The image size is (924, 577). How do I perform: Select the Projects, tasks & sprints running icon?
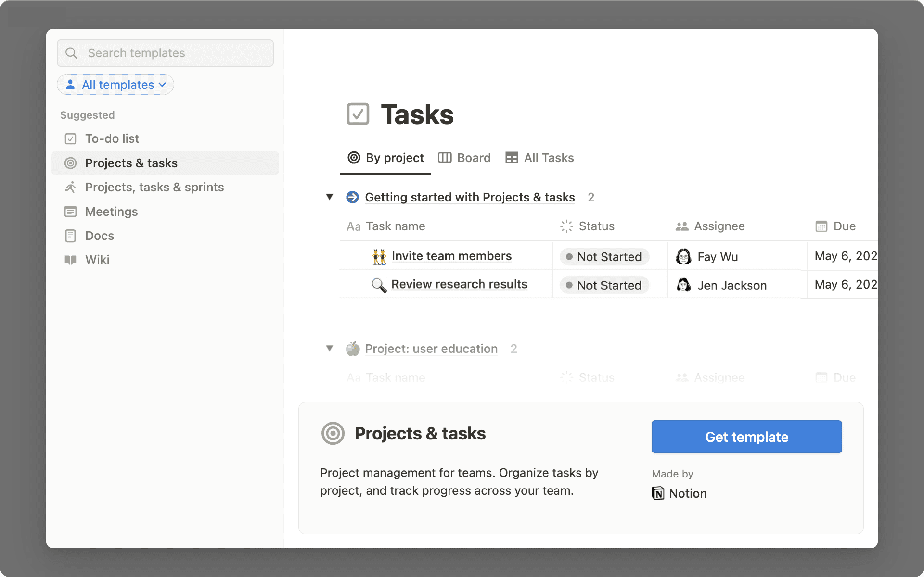(x=71, y=187)
